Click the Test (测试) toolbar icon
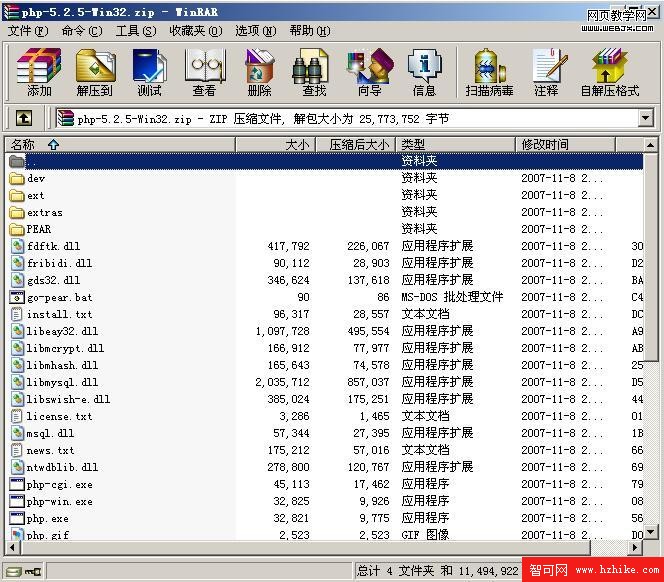Image resolution: width=664 pixels, height=582 pixels. coord(149,72)
